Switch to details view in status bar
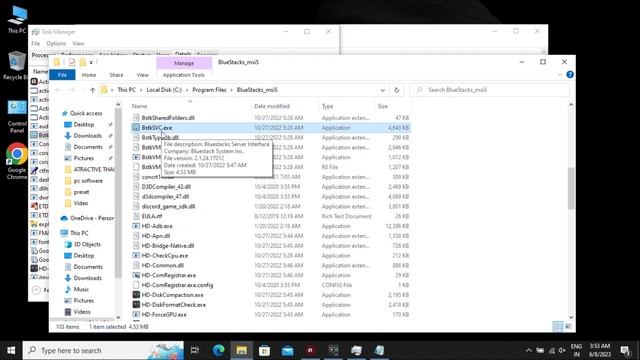 [x=558, y=326]
